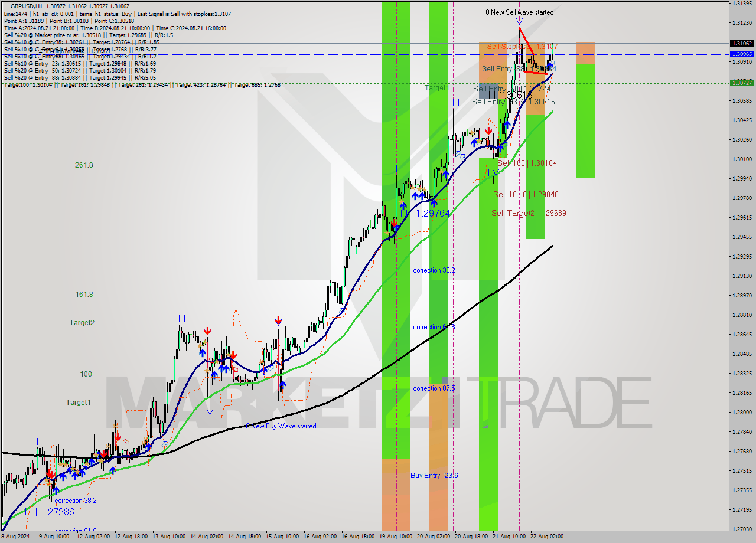Click the current price tag 1.31062
756x543 pixels.
coord(742,44)
